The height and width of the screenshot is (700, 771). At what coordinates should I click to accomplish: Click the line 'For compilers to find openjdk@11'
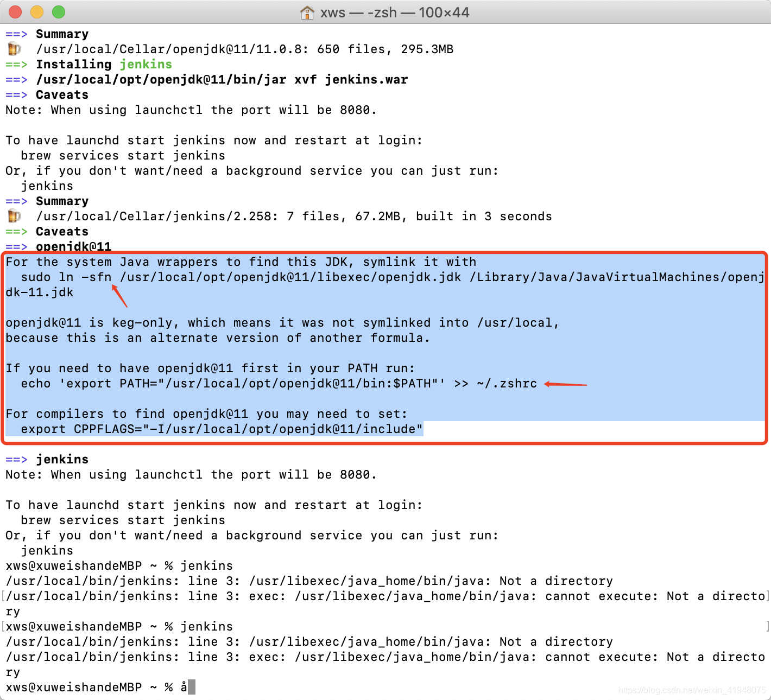tap(206, 413)
